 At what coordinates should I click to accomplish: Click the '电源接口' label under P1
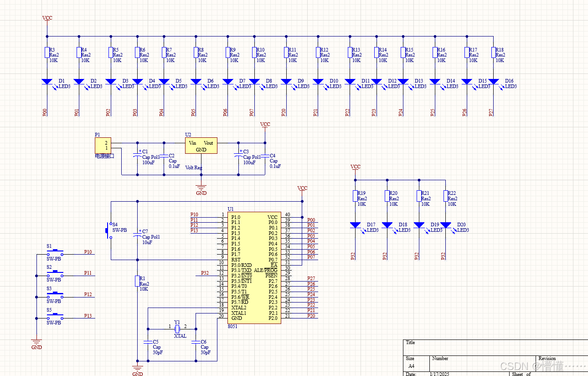(104, 156)
